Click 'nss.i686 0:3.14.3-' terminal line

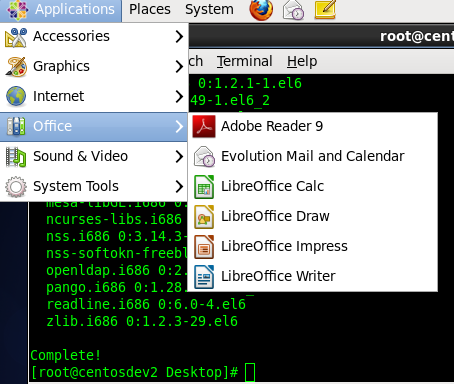(x=117, y=237)
